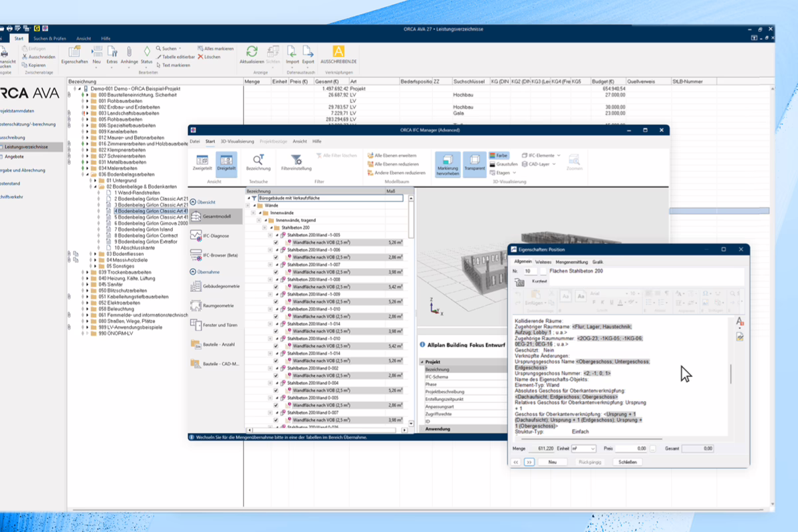Toggle the Transparent display mode
Screen dimensions: 798x532
pyautogui.click(x=474, y=162)
